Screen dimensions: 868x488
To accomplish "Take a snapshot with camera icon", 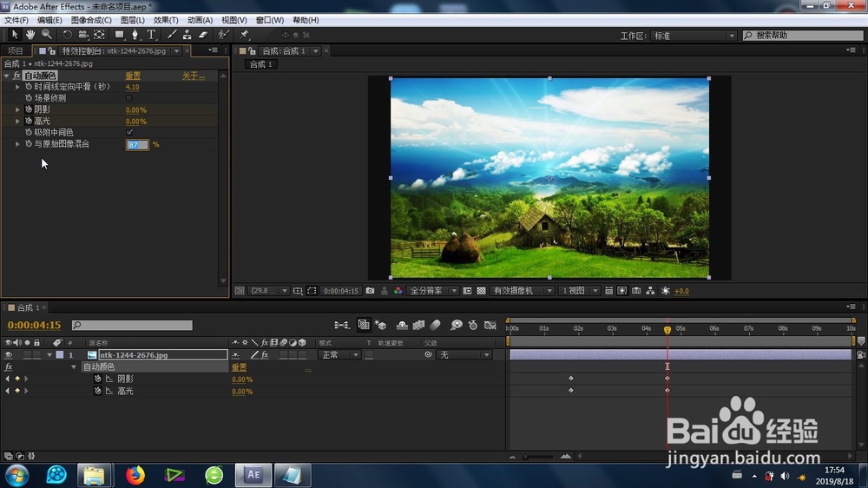I will pyautogui.click(x=371, y=290).
